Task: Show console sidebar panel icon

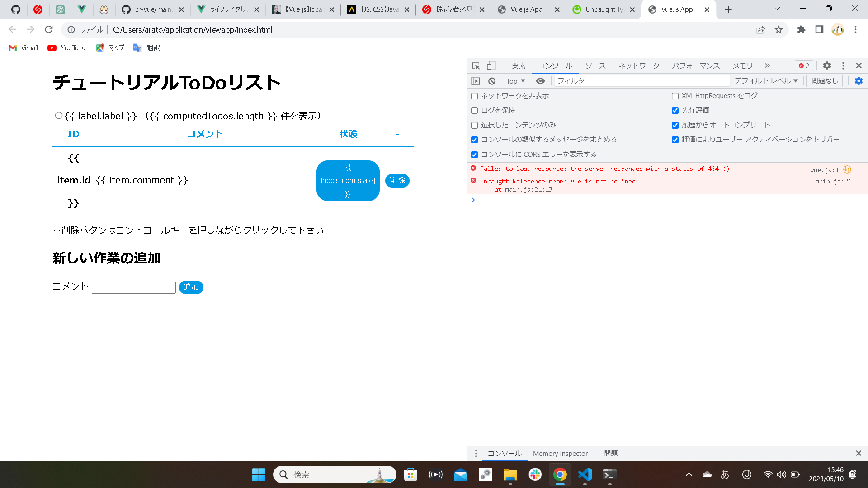Action: click(x=476, y=81)
